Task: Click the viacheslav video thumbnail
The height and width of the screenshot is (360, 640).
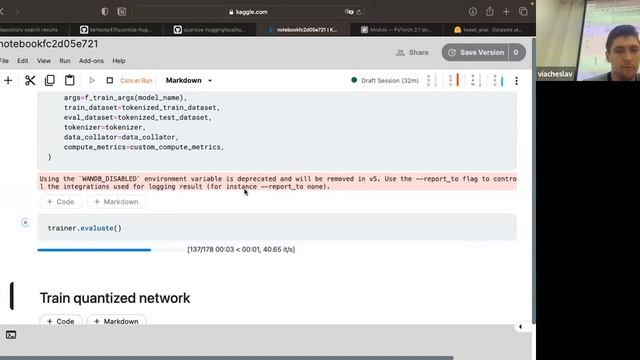Action: click(588, 40)
